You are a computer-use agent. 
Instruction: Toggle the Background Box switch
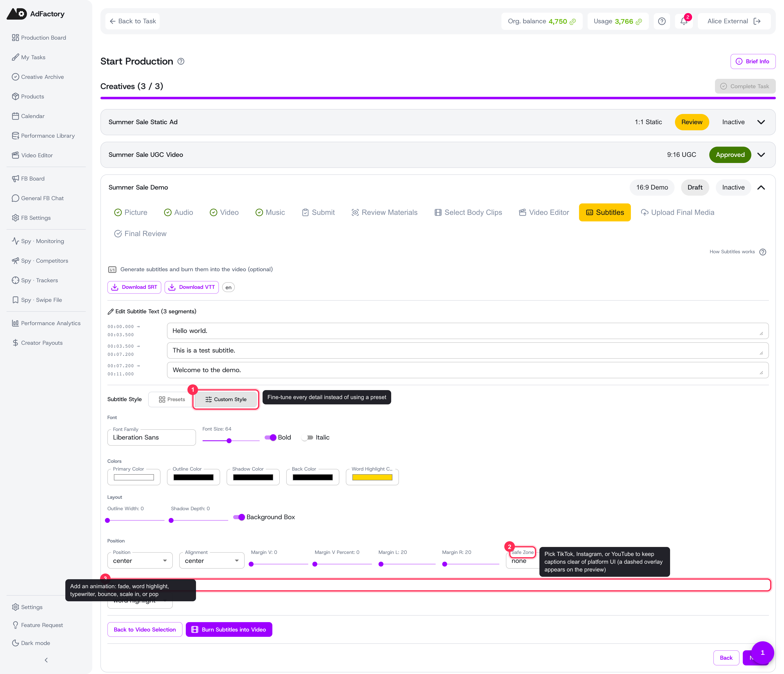(x=239, y=517)
